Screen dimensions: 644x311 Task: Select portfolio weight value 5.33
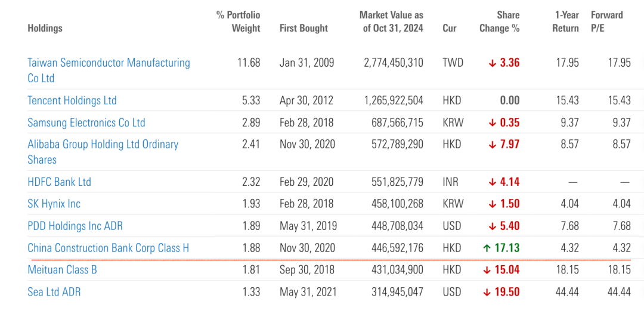coord(252,100)
